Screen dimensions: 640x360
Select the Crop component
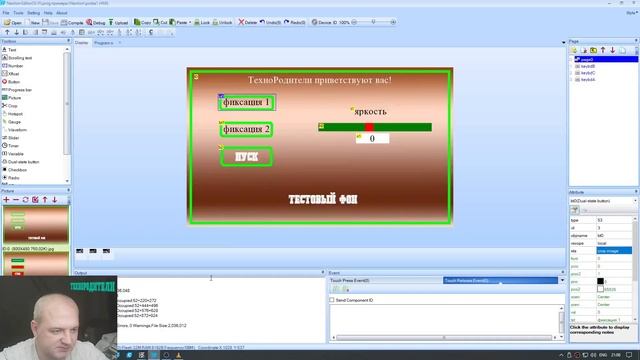click(10, 106)
